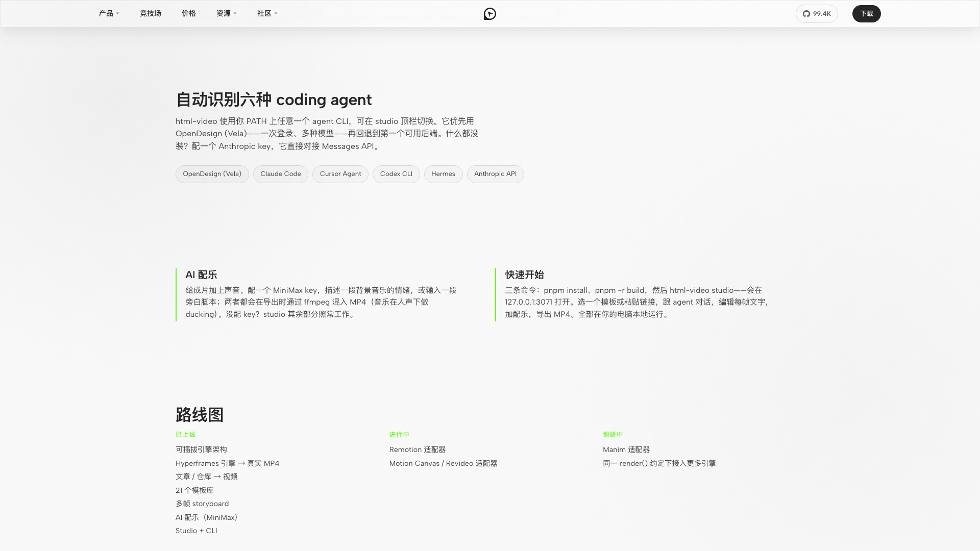The width and height of the screenshot is (980, 551).
Task: Click roadmap item 同一 render() 约定下接入更多引擎
Action: 659,463
